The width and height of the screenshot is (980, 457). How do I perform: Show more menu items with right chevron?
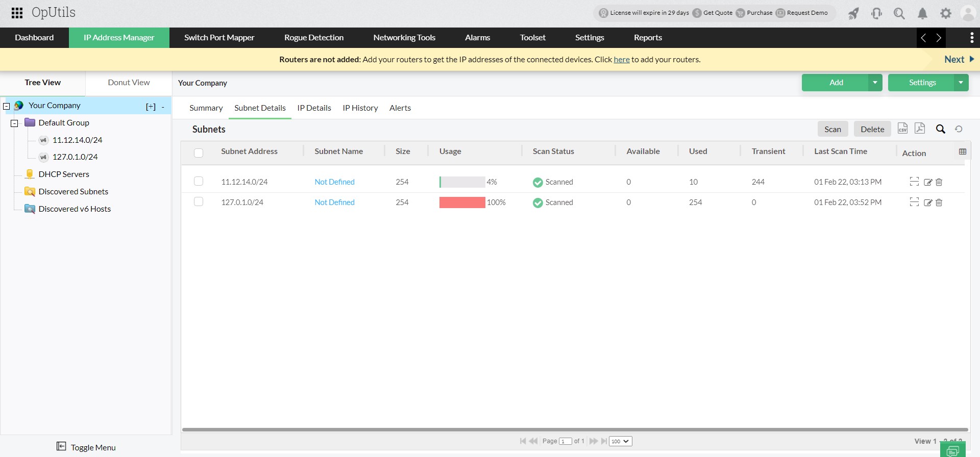[x=939, y=38]
